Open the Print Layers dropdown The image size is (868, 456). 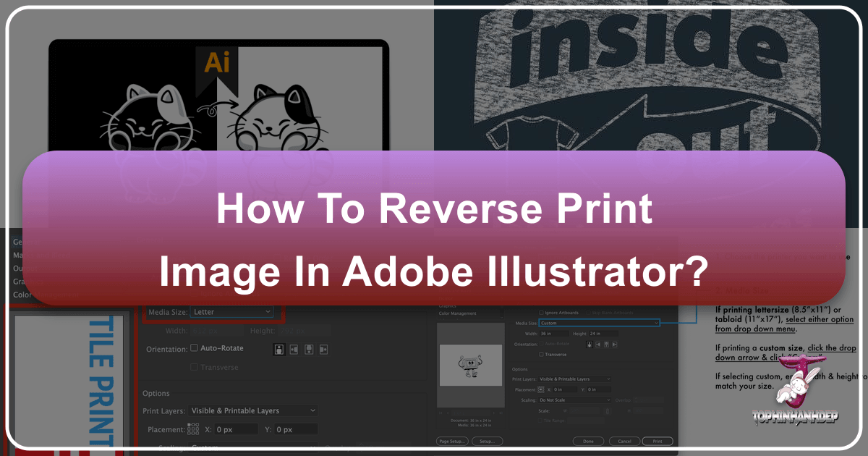(253, 410)
